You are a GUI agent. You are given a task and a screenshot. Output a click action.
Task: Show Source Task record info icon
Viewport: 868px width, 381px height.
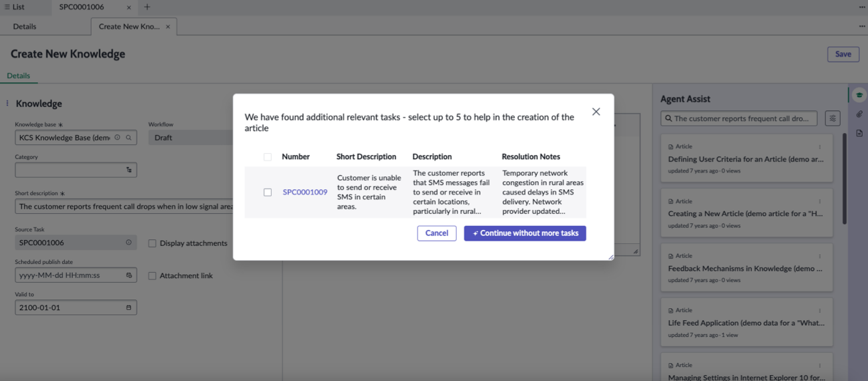[x=129, y=243]
